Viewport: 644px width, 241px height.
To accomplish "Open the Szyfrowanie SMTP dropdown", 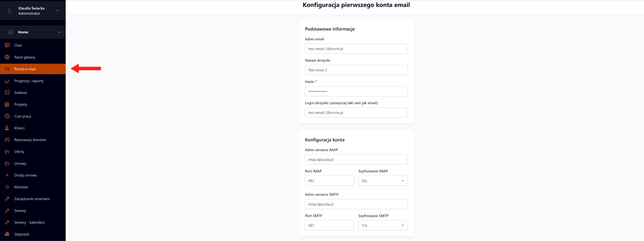I will (383, 226).
